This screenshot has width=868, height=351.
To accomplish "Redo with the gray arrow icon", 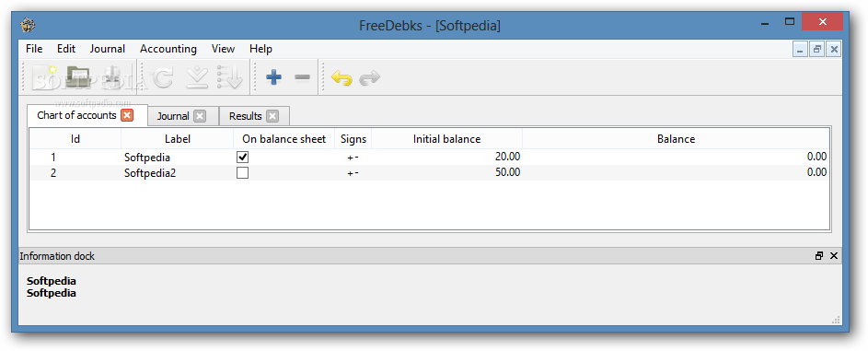I will coord(370,77).
